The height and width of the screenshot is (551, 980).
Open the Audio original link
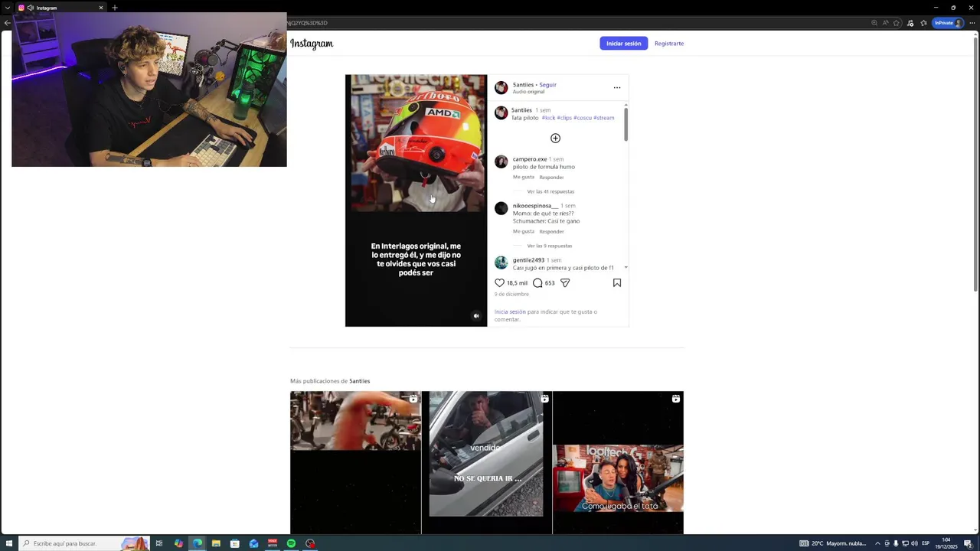(528, 92)
